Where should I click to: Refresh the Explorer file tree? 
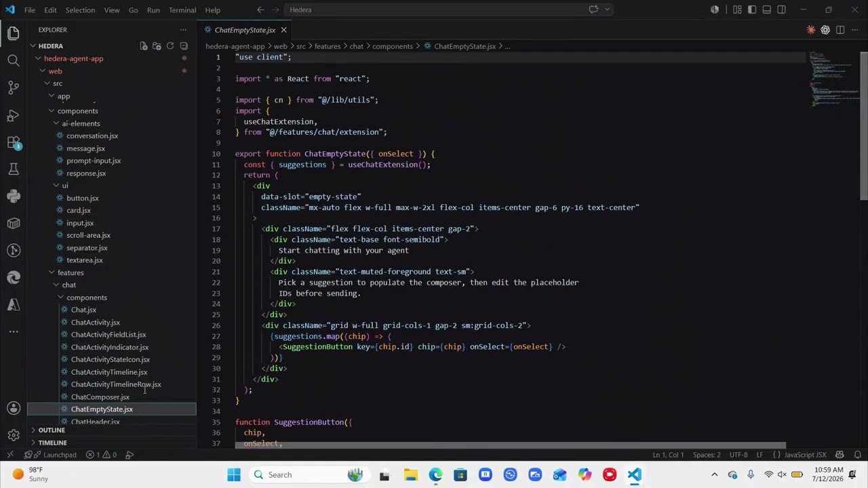[170, 46]
